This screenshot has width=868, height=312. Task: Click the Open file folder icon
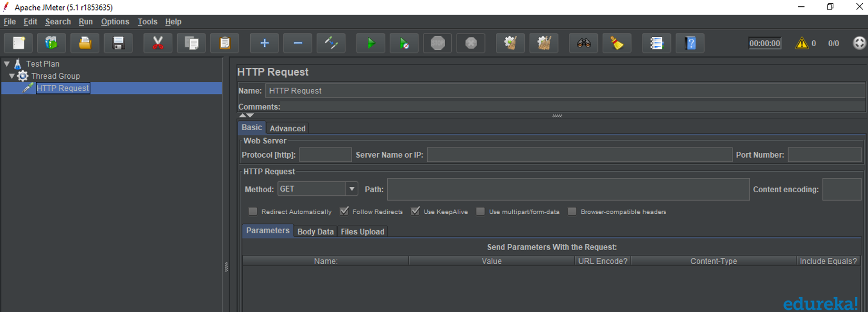[85, 43]
